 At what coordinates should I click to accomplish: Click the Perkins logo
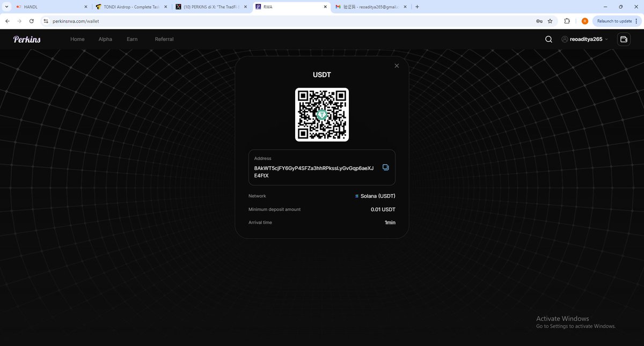(27, 39)
